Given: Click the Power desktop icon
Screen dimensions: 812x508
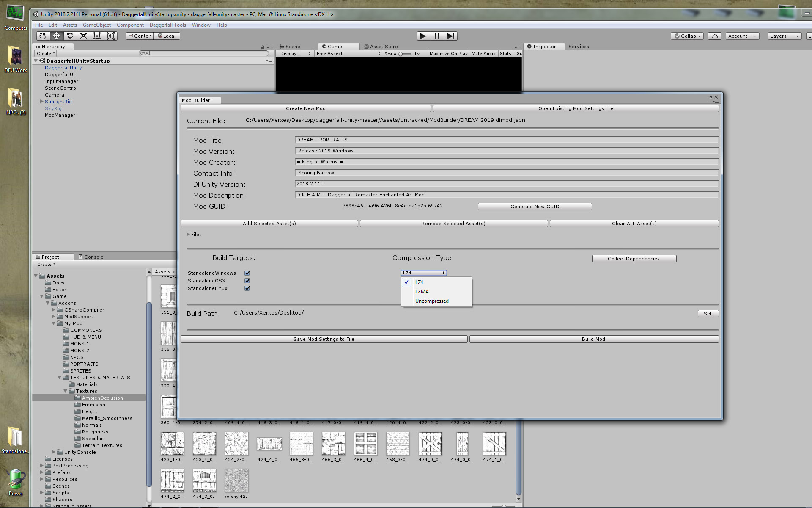Looking at the screenshot, I should pyautogui.click(x=16, y=483).
